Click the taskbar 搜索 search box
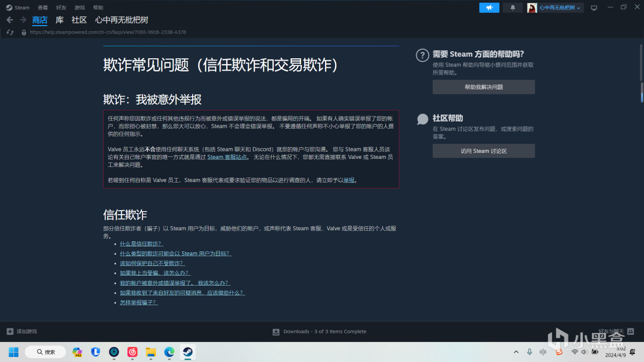This screenshot has width=644, height=362. [45, 352]
